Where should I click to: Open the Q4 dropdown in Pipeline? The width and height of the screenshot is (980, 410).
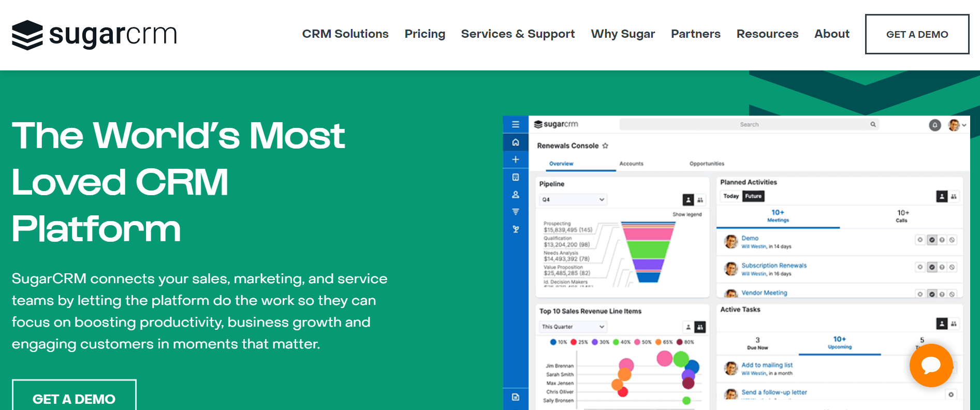coord(573,200)
